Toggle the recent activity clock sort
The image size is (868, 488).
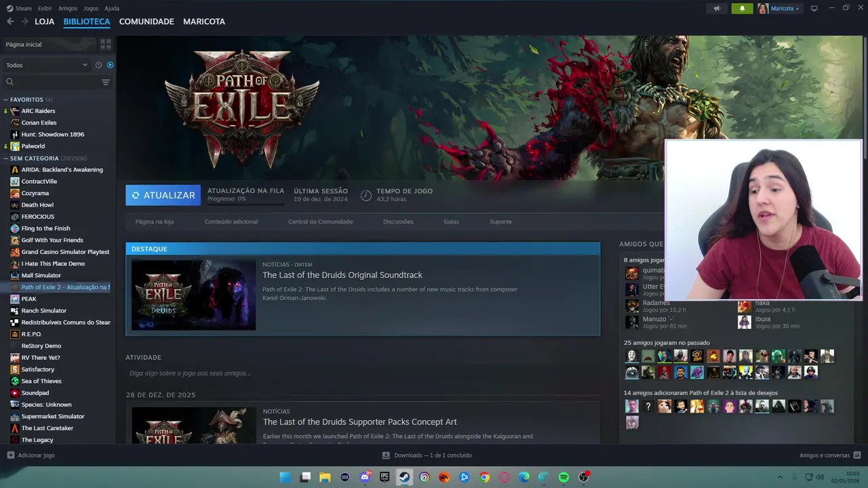click(x=98, y=65)
